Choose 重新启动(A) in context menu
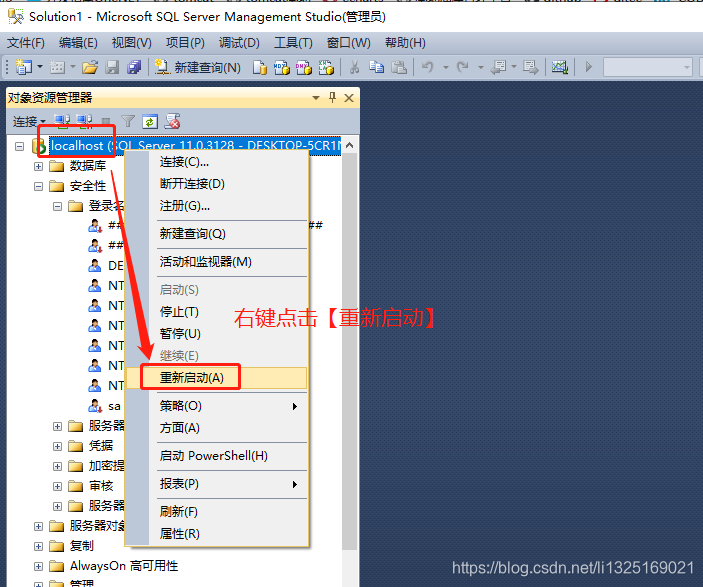 [x=217, y=378]
